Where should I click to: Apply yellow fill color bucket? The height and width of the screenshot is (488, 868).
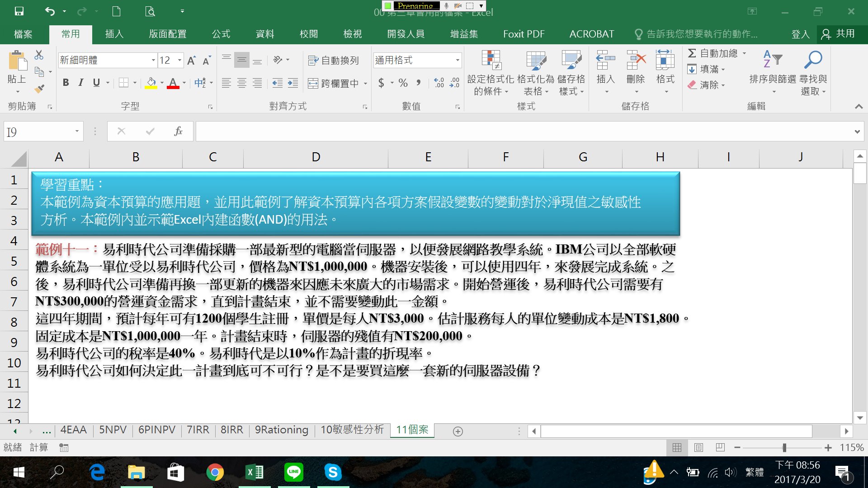tap(151, 83)
